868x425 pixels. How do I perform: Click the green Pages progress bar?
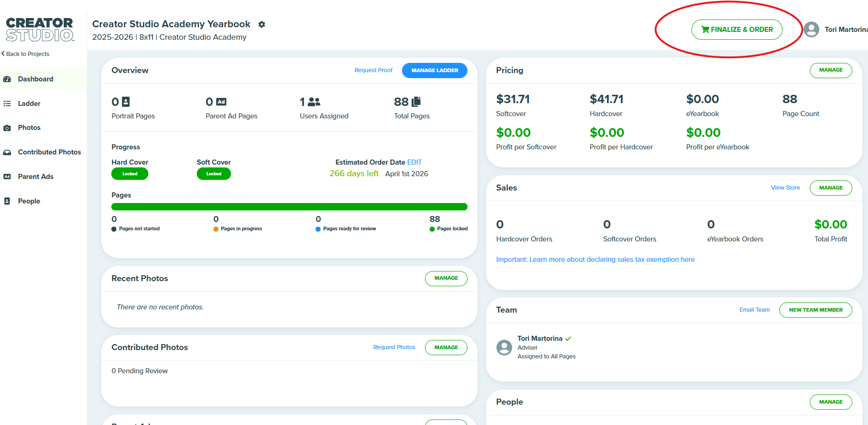289,207
